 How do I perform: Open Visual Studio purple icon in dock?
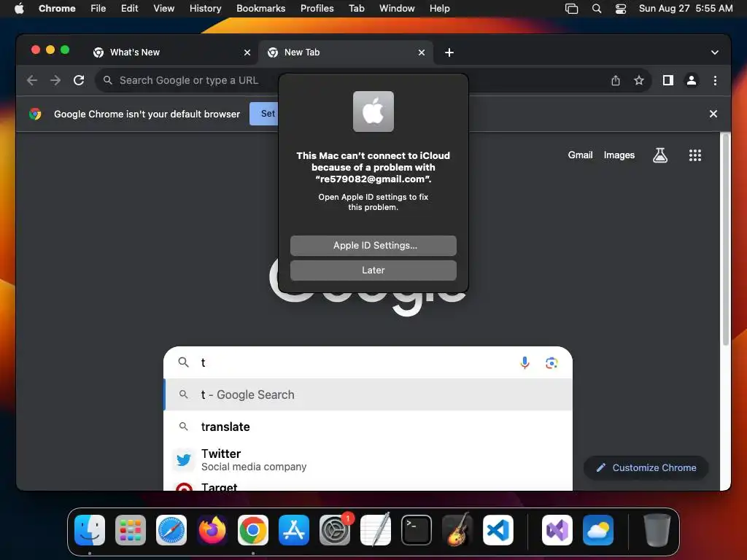tap(557, 530)
